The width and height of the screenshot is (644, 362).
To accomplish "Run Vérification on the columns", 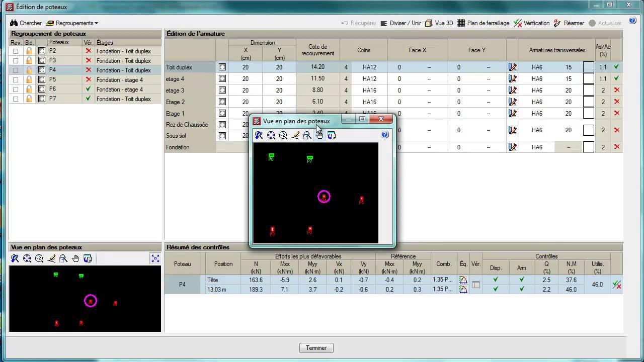I will click(531, 23).
